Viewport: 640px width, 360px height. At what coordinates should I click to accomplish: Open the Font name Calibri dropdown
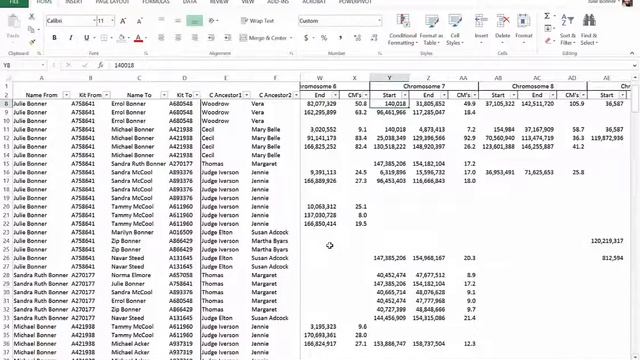pyautogui.click(x=94, y=21)
